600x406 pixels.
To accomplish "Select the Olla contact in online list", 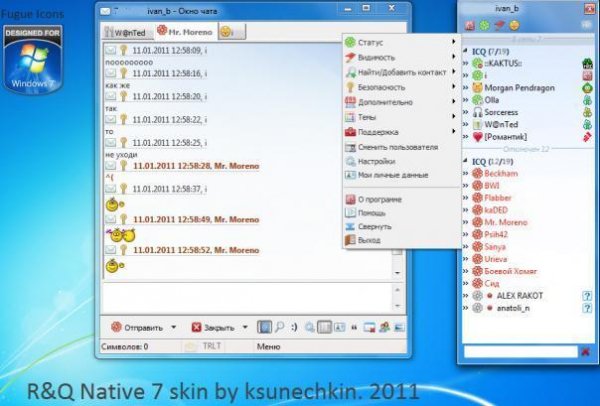I will pos(492,100).
